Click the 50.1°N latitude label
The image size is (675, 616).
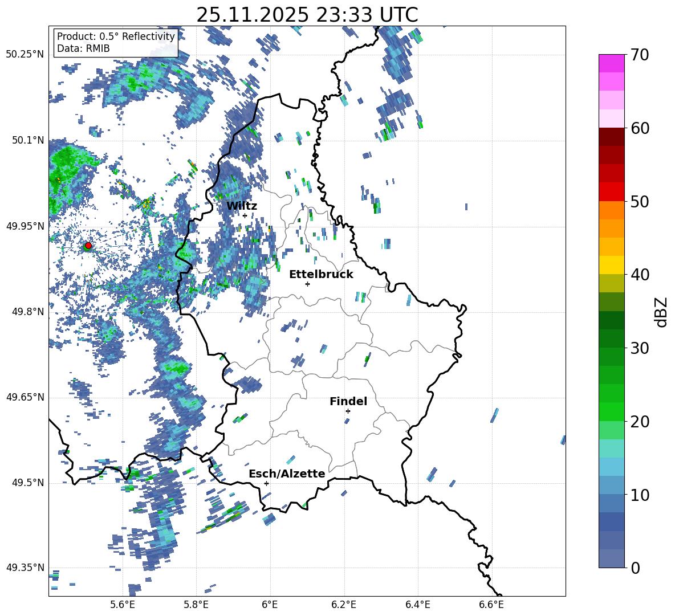pos(27,140)
